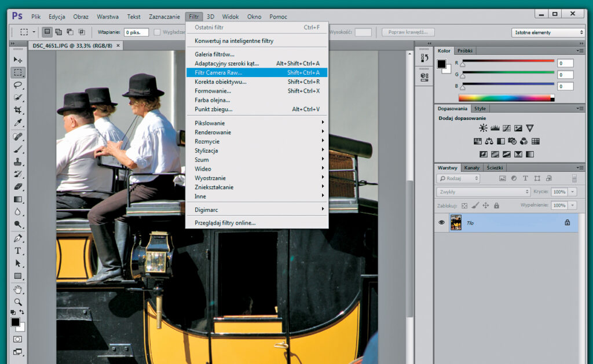Screen dimensions: 593x364
Task: Enable the lock position toggle in Layers
Action: click(x=485, y=205)
